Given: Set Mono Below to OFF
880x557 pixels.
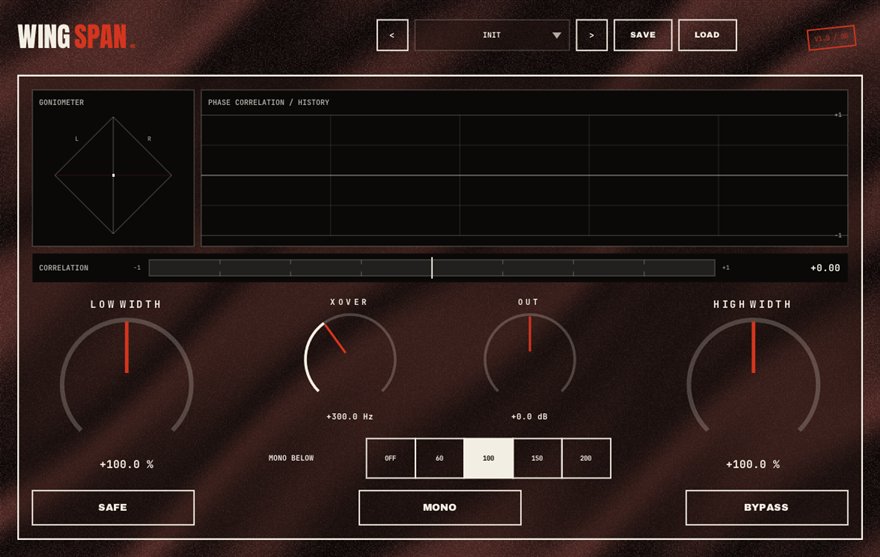Looking at the screenshot, I should pyautogui.click(x=391, y=458).
